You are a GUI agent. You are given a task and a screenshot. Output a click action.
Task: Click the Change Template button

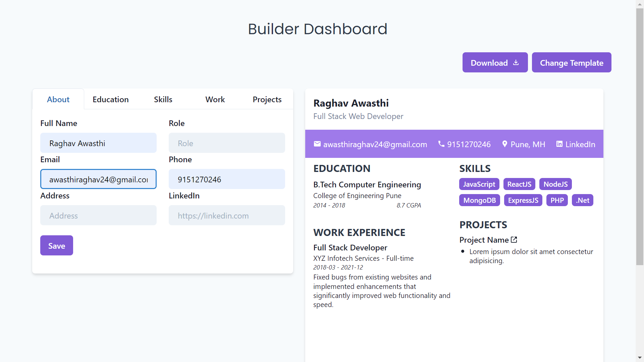571,63
